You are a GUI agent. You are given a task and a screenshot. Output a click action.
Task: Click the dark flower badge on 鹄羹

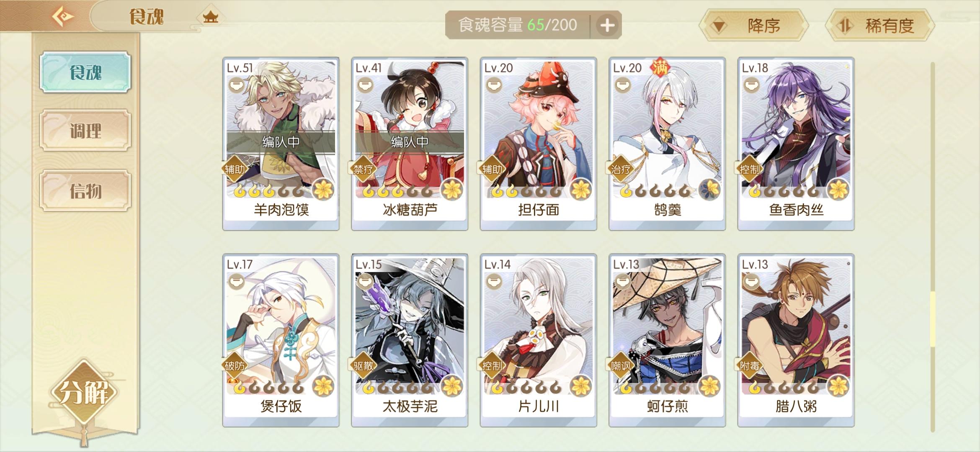click(709, 190)
